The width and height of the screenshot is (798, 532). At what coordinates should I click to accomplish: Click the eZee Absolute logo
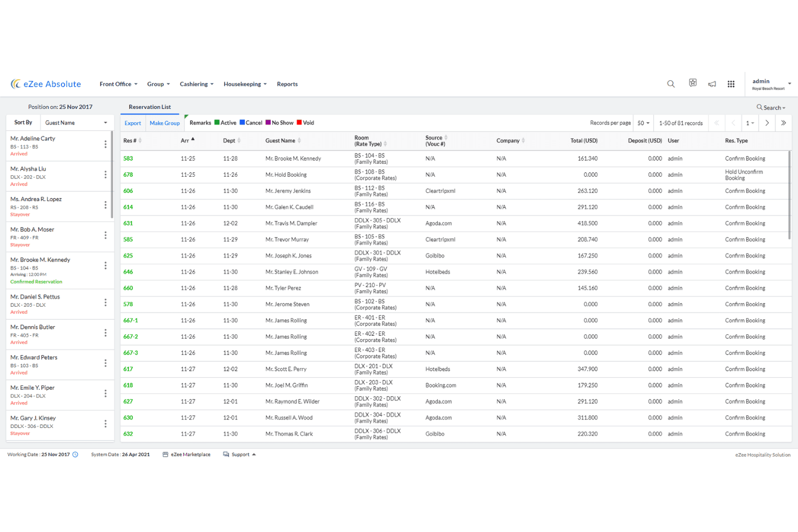[x=46, y=84]
